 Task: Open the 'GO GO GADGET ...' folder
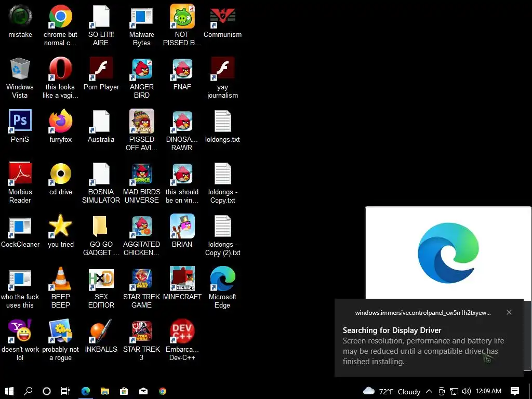101,235
